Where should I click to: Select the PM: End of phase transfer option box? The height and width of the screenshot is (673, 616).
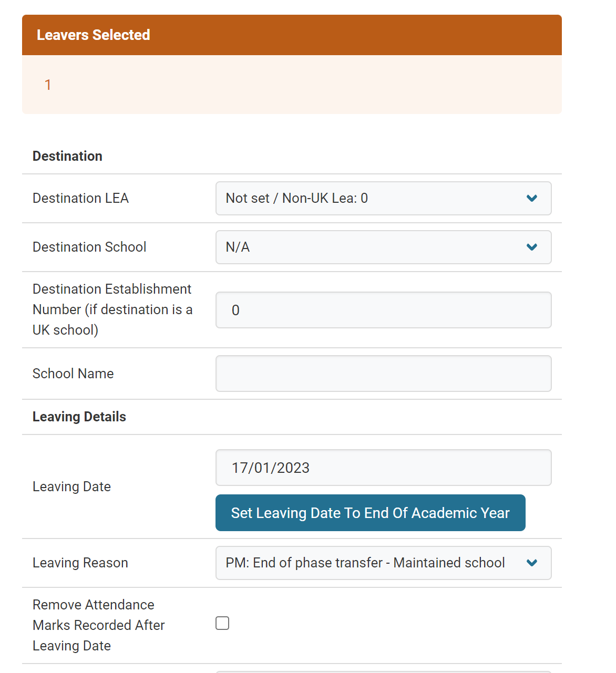point(383,563)
